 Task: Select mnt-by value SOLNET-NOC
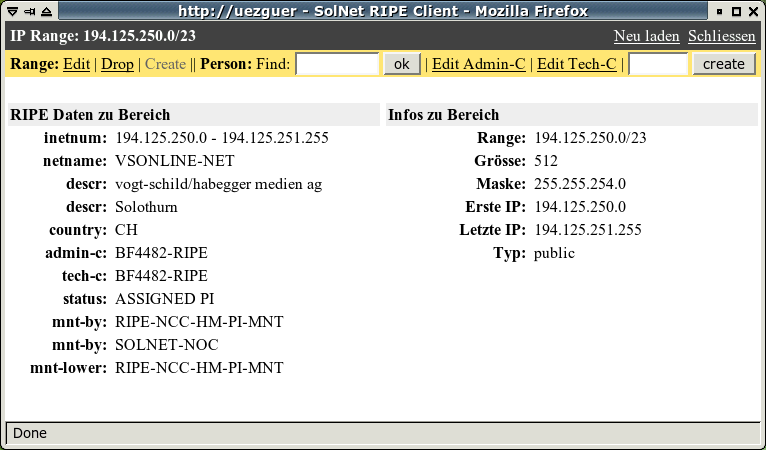point(167,345)
